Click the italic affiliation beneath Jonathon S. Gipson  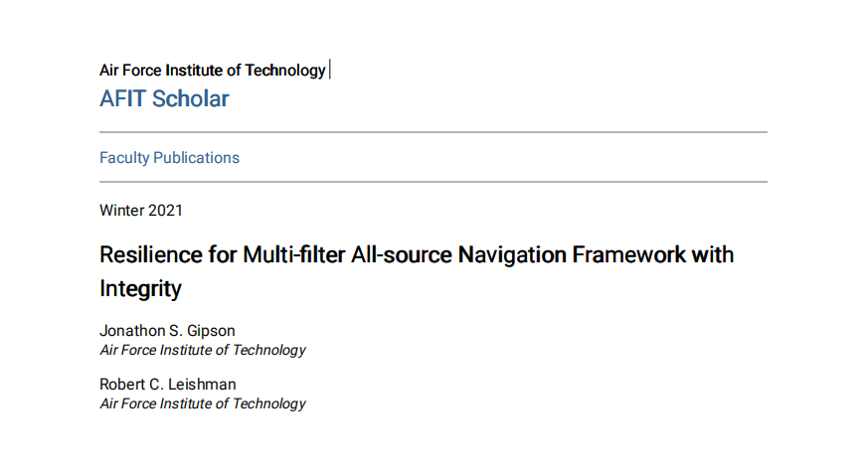203,350
